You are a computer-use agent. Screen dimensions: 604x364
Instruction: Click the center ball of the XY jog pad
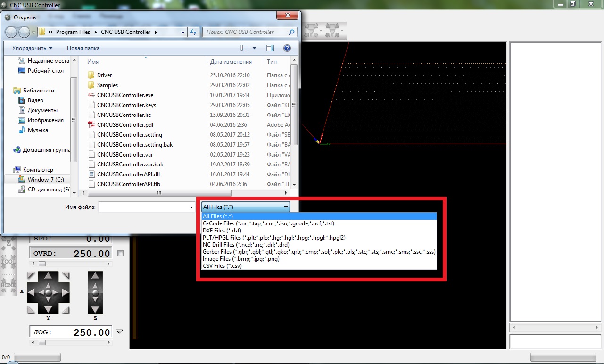point(48,292)
